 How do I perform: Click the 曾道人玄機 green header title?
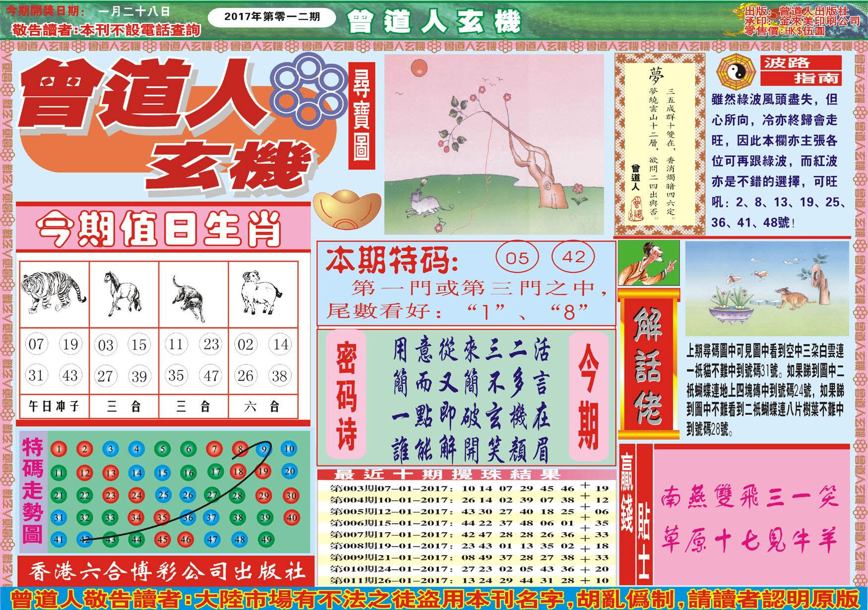click(x=434, y=21)
